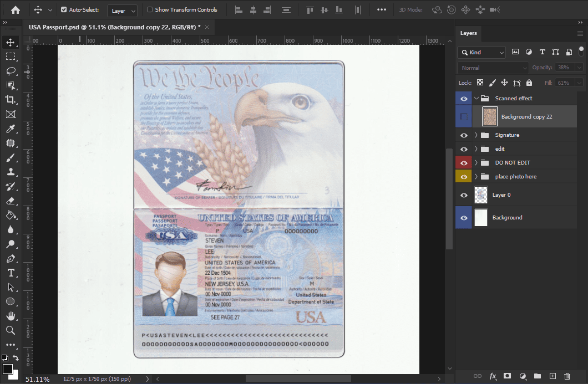Screen dimensions: 588x384
Task: Click the Delete layer trash icon
Action: (567, 376)
